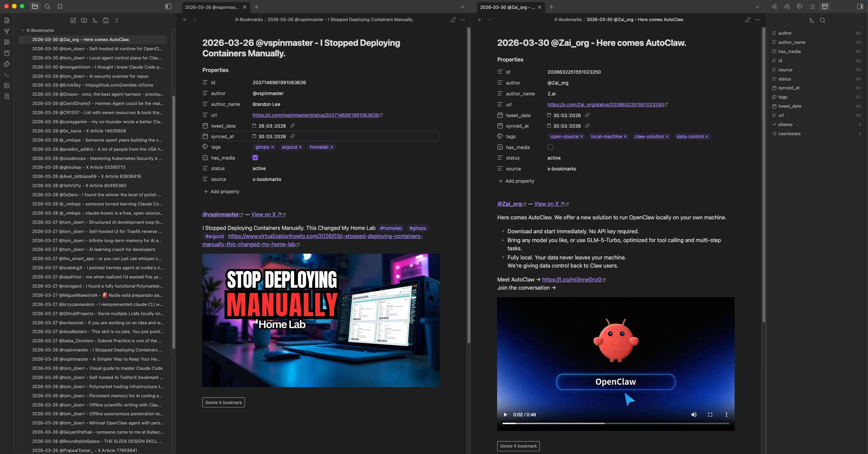
Task: Click the Daily note calendar ribbon icon
Action: tap(7, 53)
